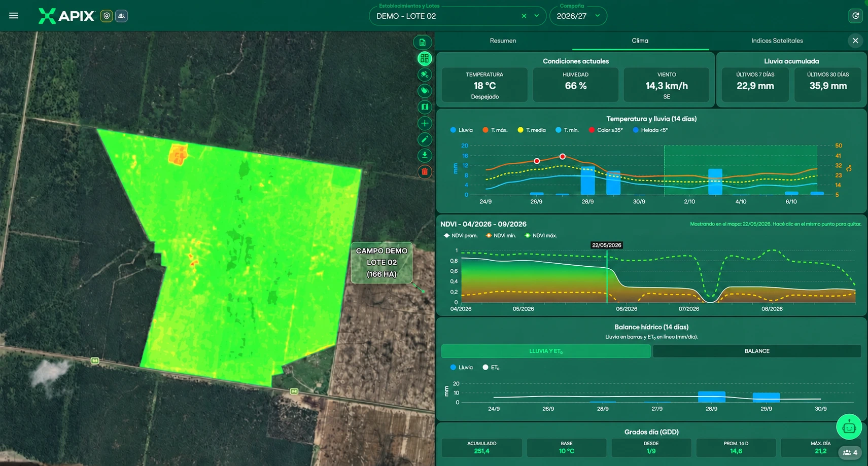This screenshot has width=868, height=466.
Task: Click the orange low-NDVI patch on the field
Action: [178, 154]
